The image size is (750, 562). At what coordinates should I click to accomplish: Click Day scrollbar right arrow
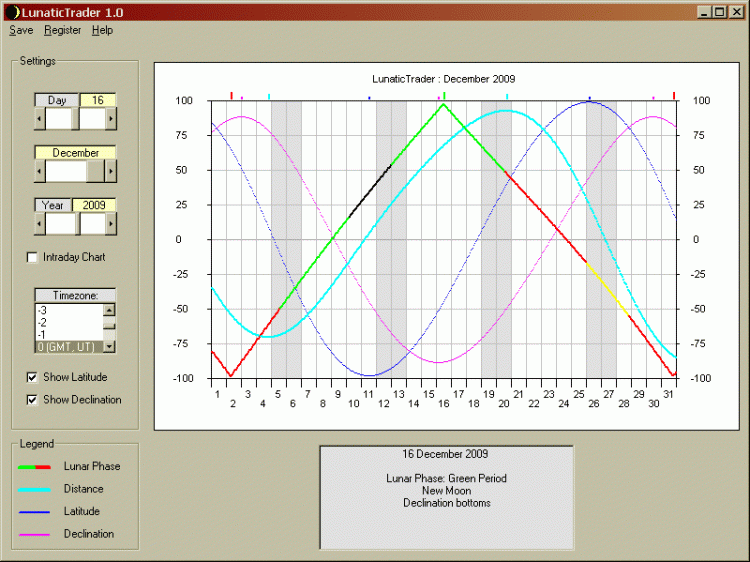(110, 118)
